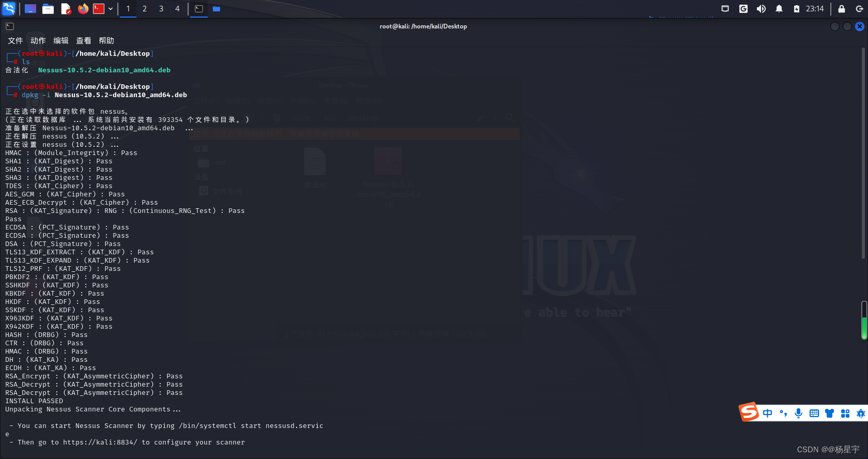Click the 'Unpacking Nessus Scanner Core Components' line
The width and height of the screenshot is (868, 459).
(93, 409)
